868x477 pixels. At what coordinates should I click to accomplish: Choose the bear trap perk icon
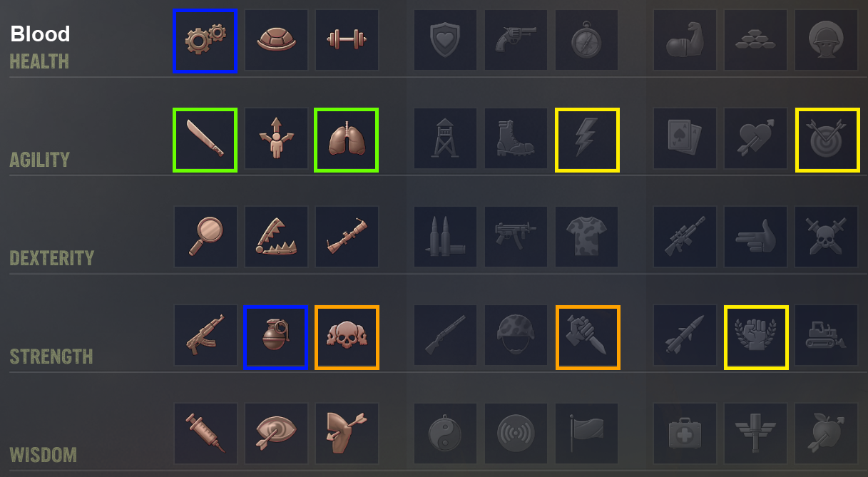tap(276, 237)
